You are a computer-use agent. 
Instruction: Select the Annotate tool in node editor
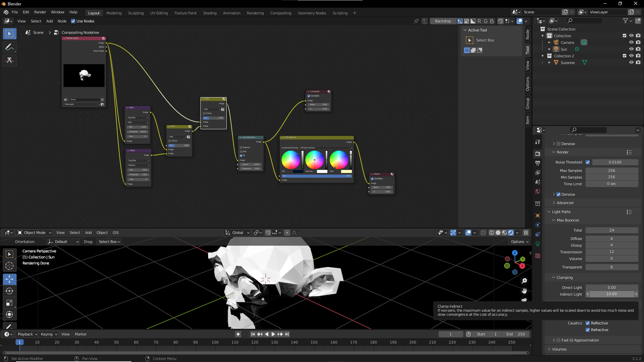click(9, 47)
